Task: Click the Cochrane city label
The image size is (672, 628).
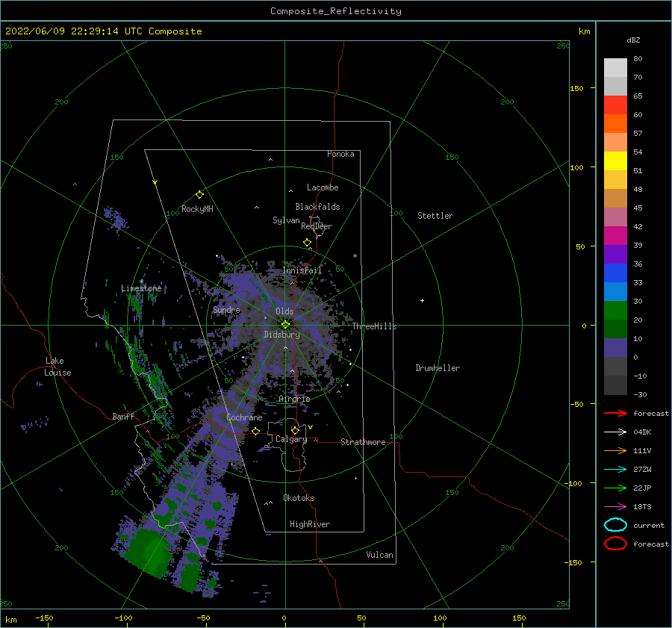Action: click(244, 417)
